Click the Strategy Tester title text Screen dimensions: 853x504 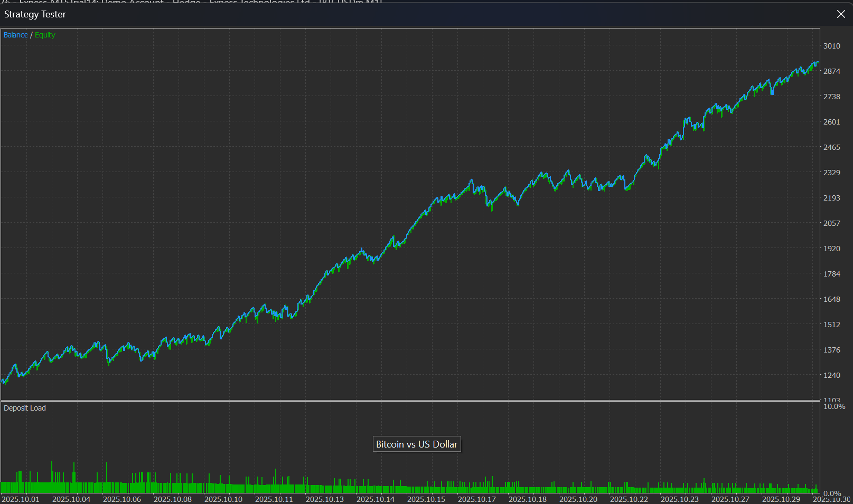(x=35, y=14)
